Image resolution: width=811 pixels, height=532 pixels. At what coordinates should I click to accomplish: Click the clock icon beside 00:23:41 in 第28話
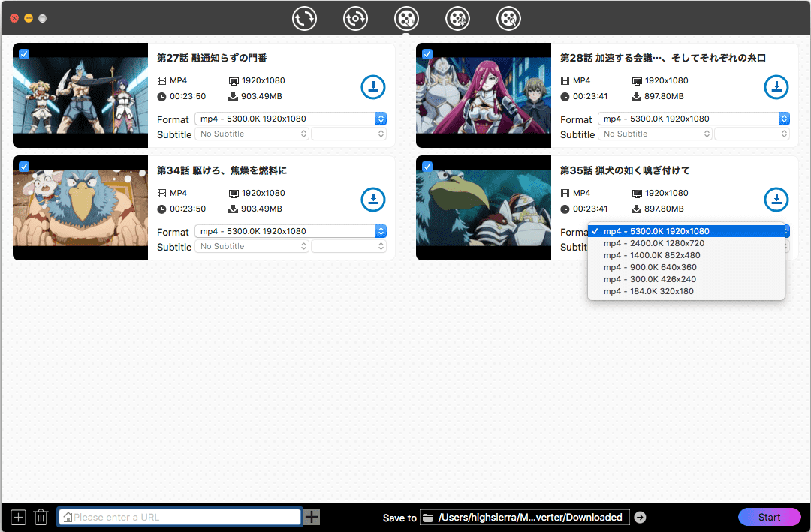(x=565, y=96)
